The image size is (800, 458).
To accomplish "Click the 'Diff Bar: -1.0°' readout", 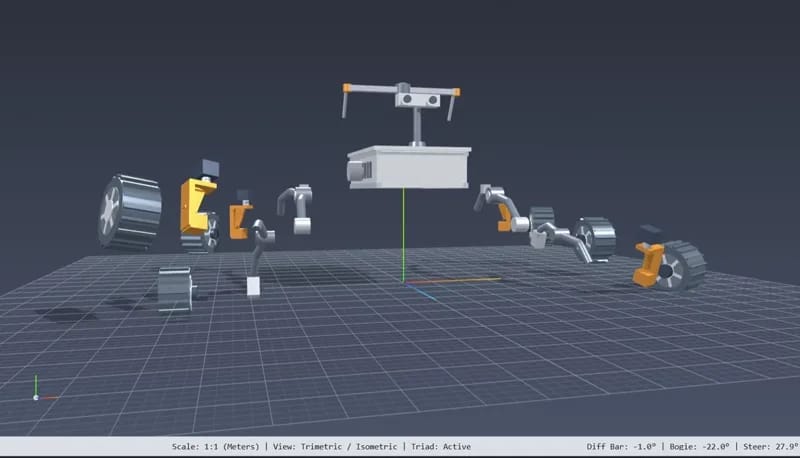I will (621, 447).
